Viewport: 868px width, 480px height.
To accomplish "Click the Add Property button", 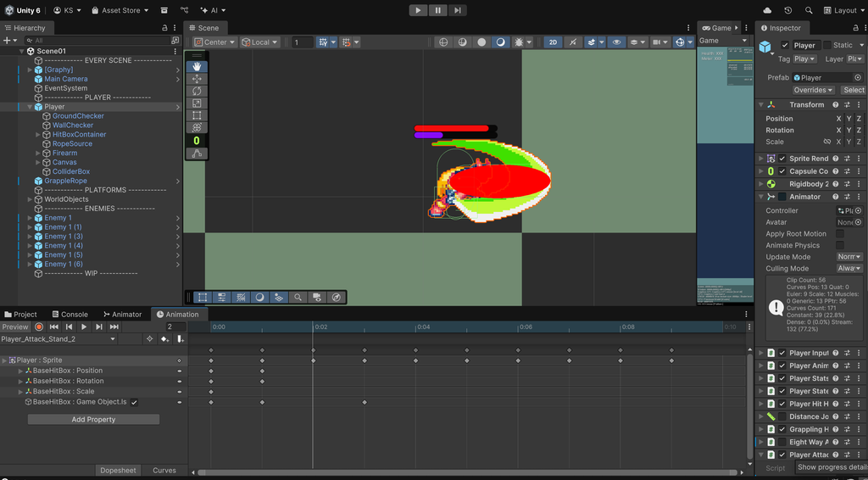I will tap(93, 420).
